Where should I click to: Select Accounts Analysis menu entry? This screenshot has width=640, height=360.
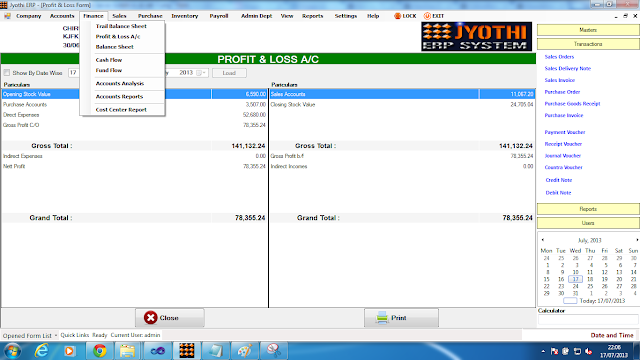[x=120, y=83]
